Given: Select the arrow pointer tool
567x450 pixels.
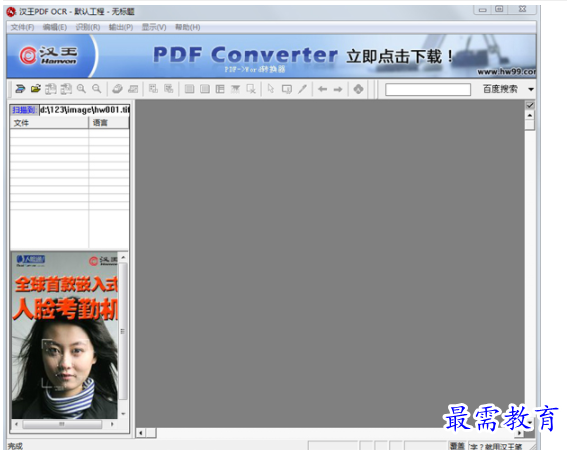Looking at the screenshot, I should coord(270,89).
